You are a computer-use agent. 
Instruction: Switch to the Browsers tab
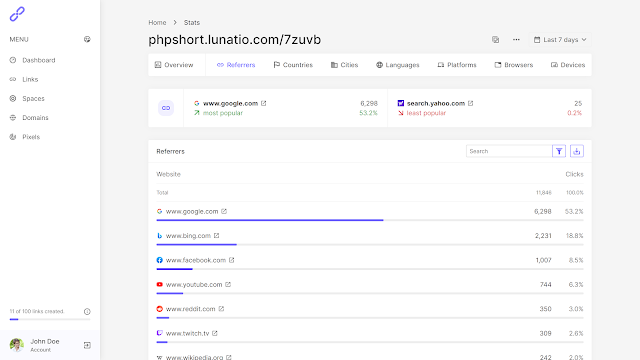pyautogui.click(x=514, y=65)
